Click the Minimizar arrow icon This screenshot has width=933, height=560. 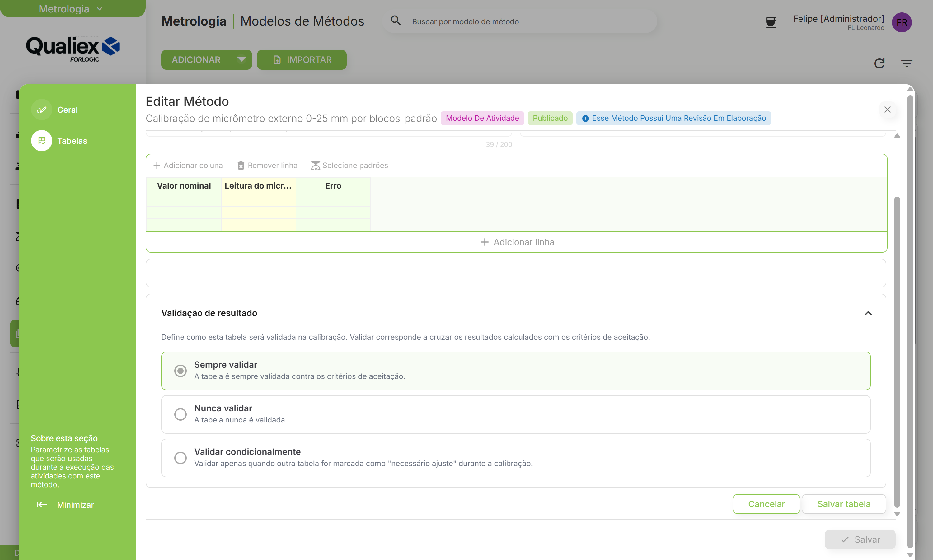42,505
